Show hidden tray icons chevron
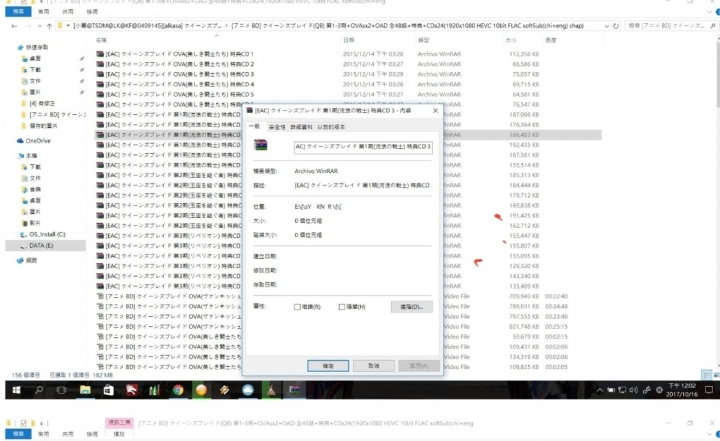Viewport: 720px width, 441px height. [599, 390]
